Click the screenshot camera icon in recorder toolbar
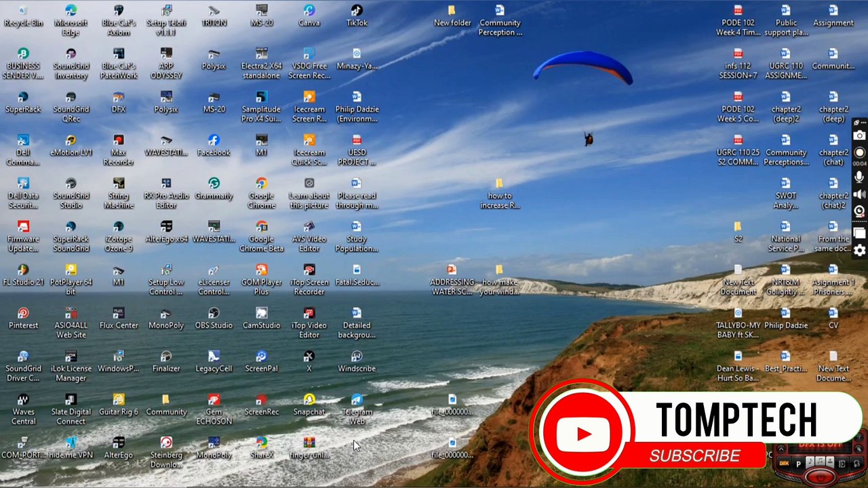The width and height of the screenshot is (868, 488). tap(859, 135)
